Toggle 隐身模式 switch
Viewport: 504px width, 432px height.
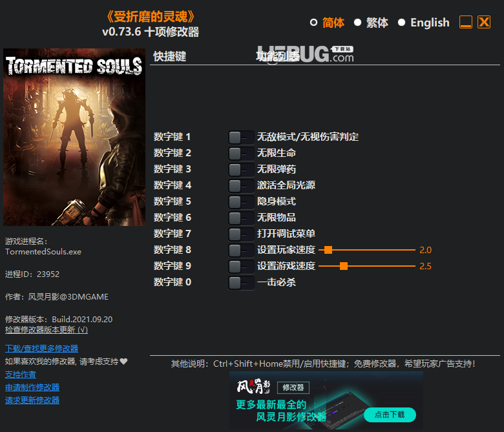(x=241, y=202)
